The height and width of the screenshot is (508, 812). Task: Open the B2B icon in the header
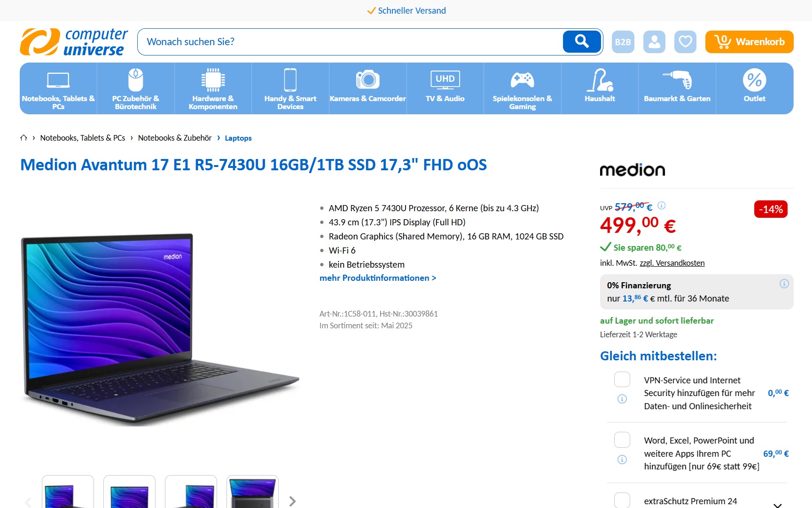coord(623,42)
